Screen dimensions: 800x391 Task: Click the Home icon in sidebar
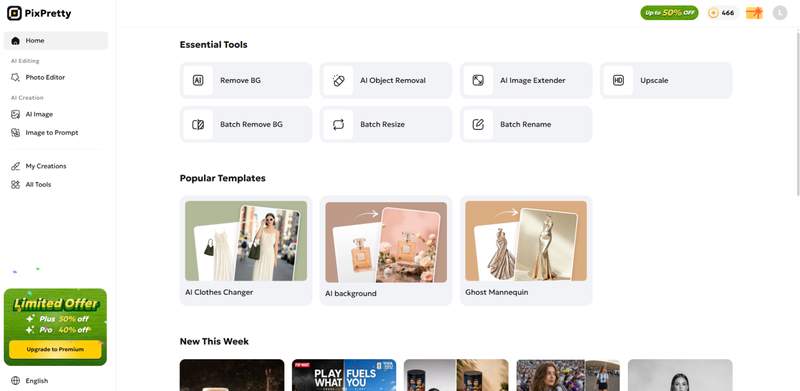pos(15,41)
